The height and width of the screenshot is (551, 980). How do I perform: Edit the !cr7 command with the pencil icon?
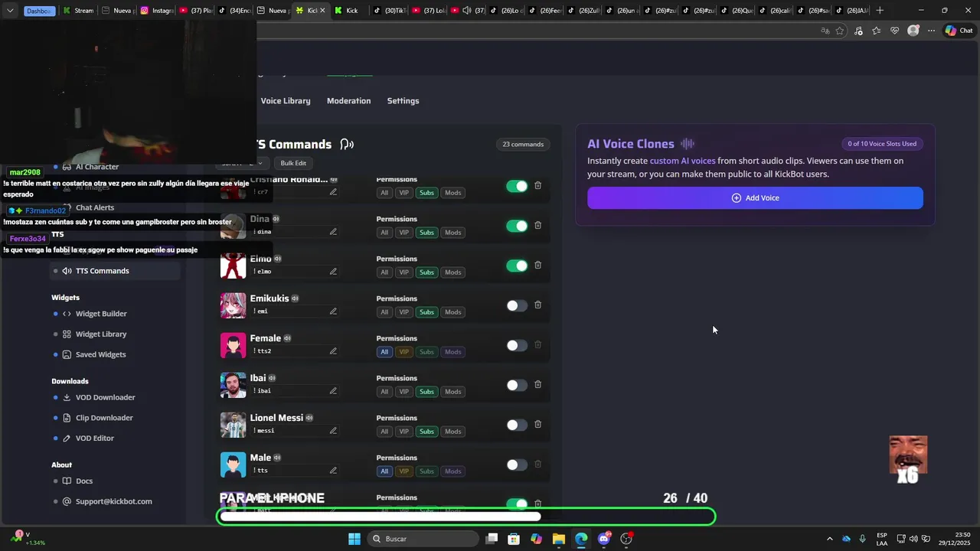click(333, 192)
